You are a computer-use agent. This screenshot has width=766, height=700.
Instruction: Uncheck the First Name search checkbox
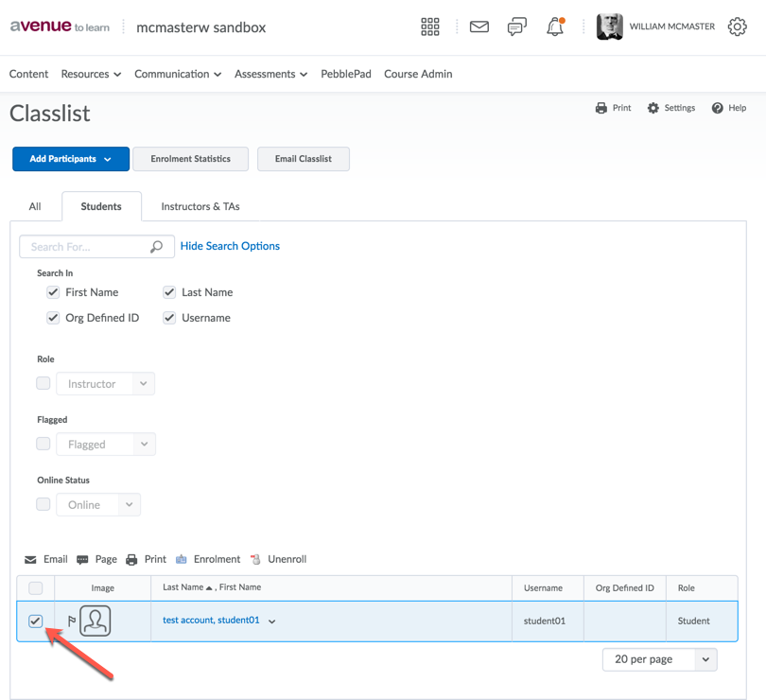53,292
